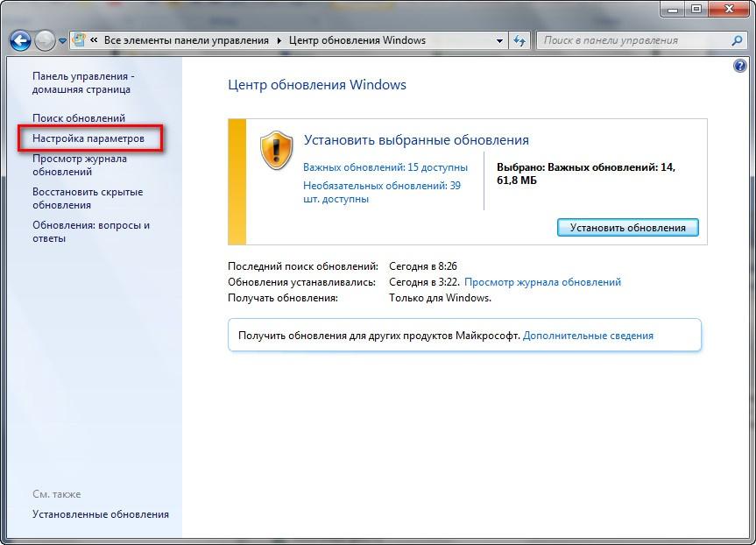Click 'Последний поиск обновлений:' label
The image size is (756, 545).
tap(303, 266)
